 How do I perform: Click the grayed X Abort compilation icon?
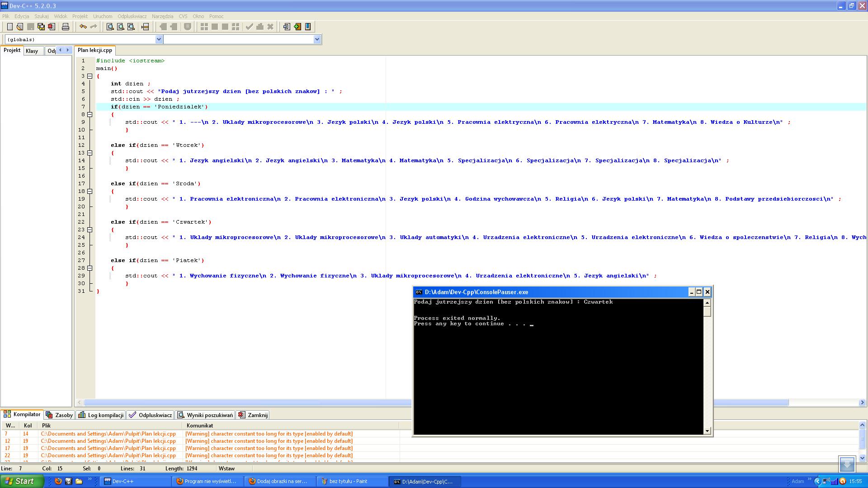270,27
